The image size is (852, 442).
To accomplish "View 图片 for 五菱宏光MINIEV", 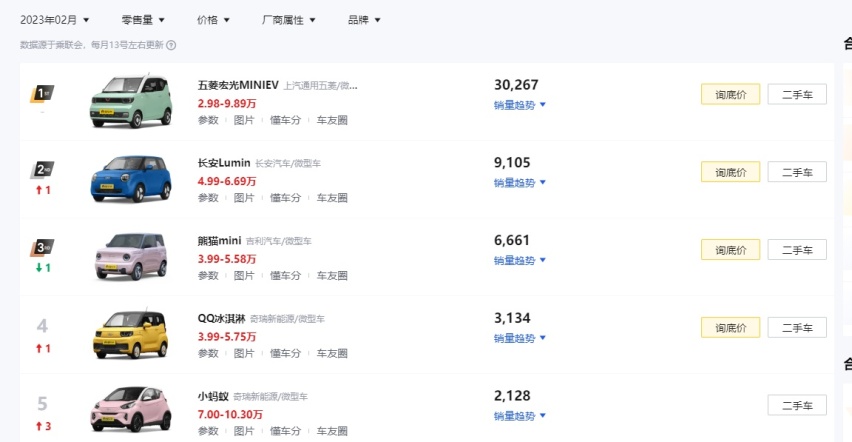I will 244,120.
